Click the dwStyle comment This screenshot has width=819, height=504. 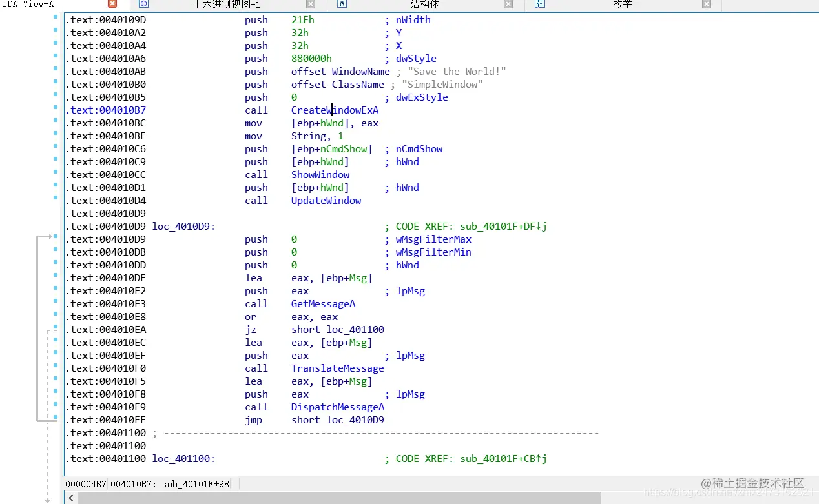(417, 59)
